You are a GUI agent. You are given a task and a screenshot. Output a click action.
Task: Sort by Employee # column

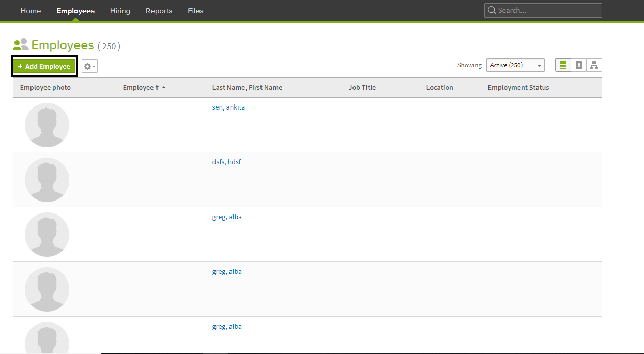click(141, 88)
